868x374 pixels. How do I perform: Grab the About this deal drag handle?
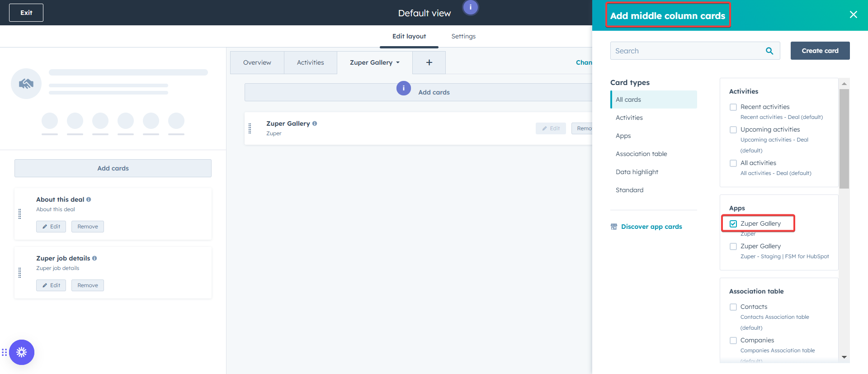[x=19, y=214]
